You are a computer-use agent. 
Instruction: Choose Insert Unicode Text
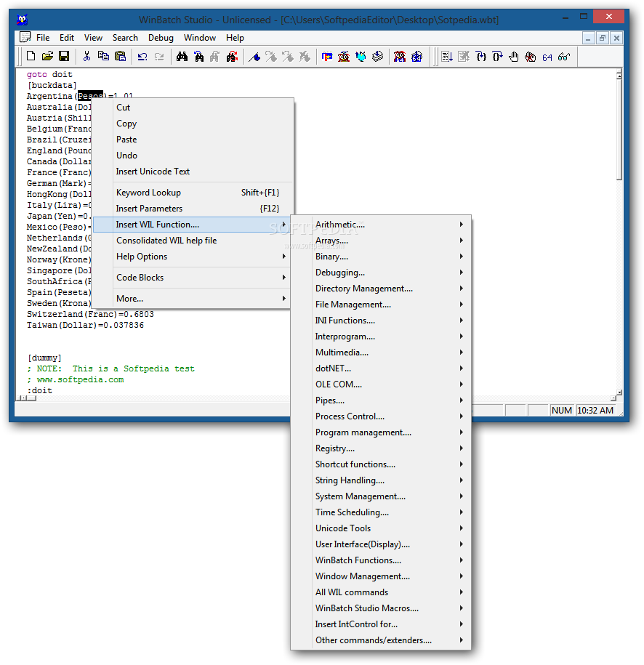(193, 172)
